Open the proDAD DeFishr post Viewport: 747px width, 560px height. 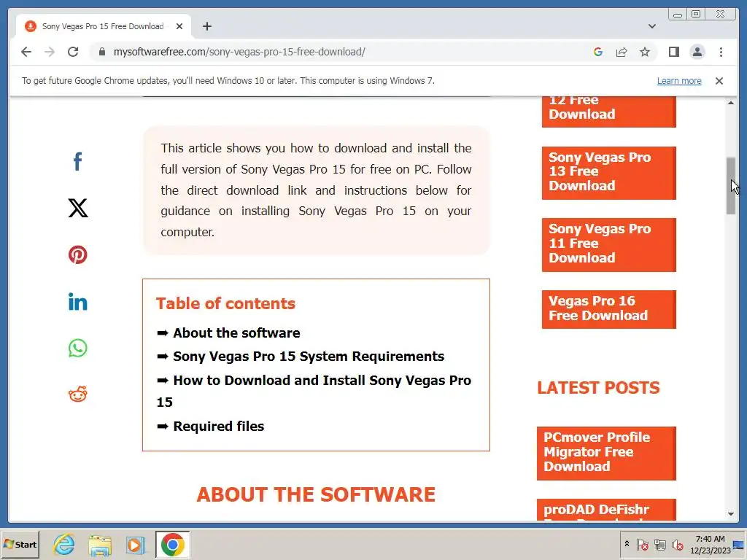click(x=606, y=510)
